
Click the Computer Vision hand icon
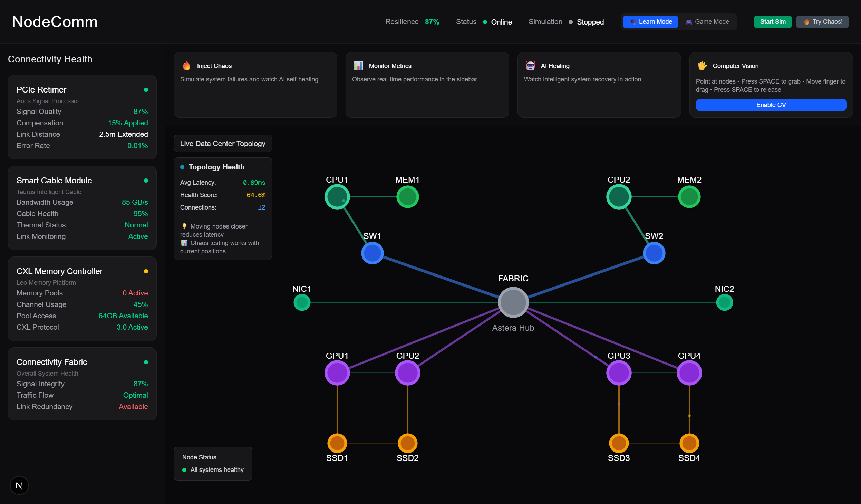coord(702,66)
